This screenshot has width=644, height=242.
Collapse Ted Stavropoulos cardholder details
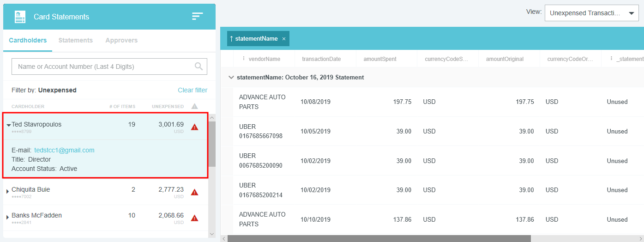coord(8,125)
